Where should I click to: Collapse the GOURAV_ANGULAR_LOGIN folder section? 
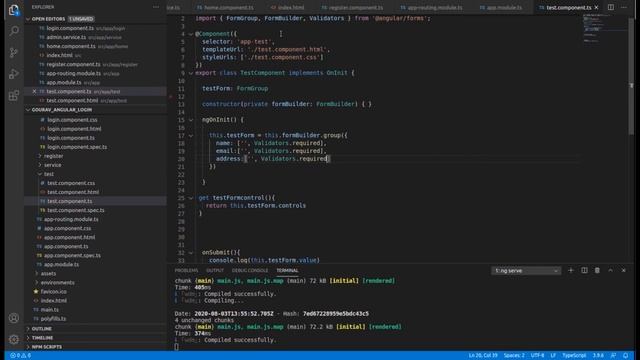point(28,110)
